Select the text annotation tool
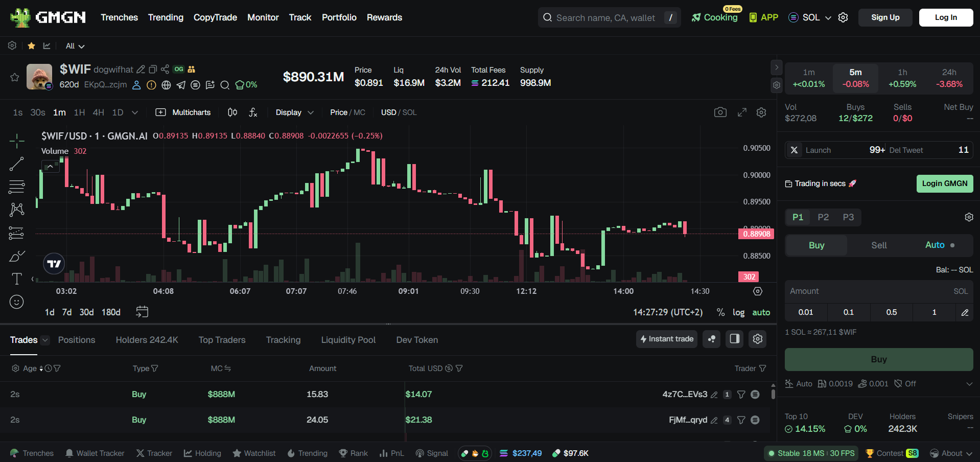This screenshot has width=980, height=462. coord(16,279)
